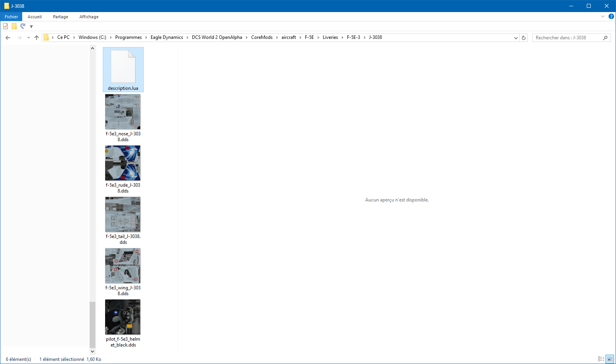Viewport: 616px width, 364px height.
Task: Expand chevron after Ce PC breadcrumb
Action: coord(74,37)
